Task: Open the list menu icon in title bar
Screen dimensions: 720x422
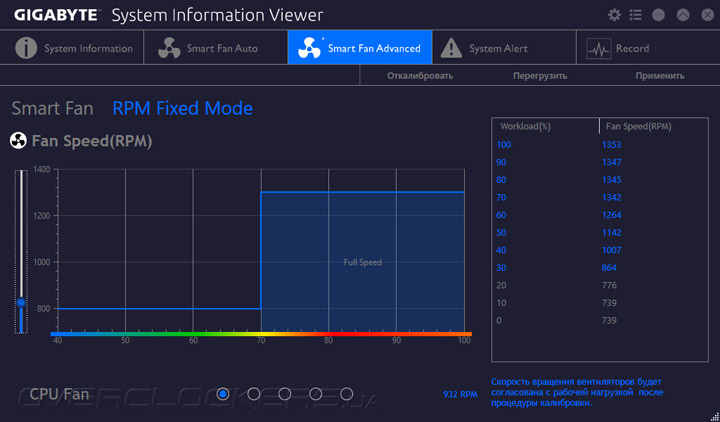Action: 636,15
